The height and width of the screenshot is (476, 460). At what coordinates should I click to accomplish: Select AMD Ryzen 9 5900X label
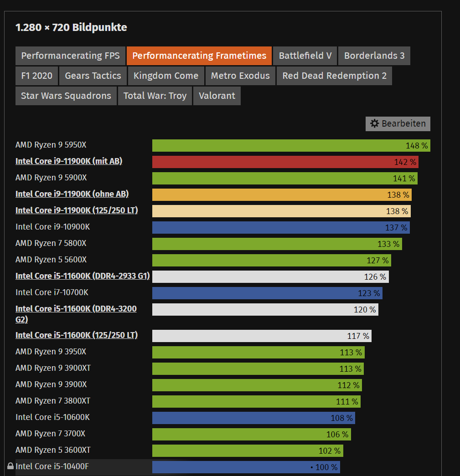coord(51,177)
